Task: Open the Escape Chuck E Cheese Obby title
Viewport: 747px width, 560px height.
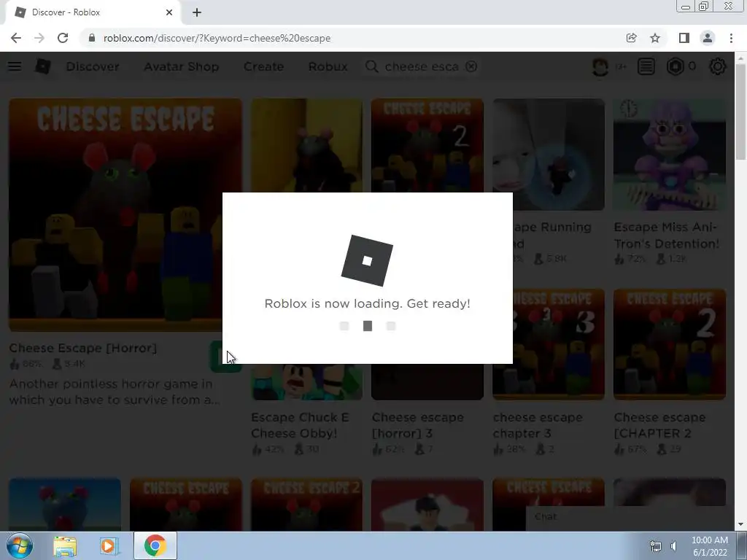Action: click(x=300, y=425)
